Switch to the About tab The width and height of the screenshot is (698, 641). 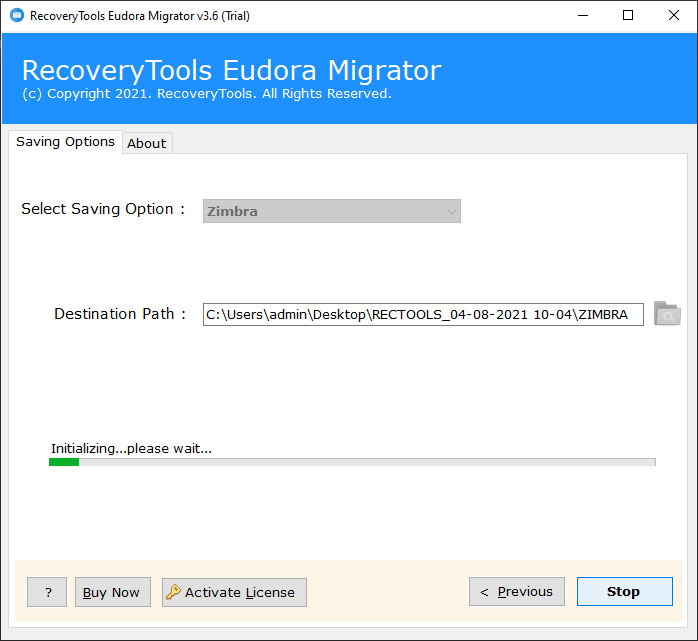pos(147,143)
